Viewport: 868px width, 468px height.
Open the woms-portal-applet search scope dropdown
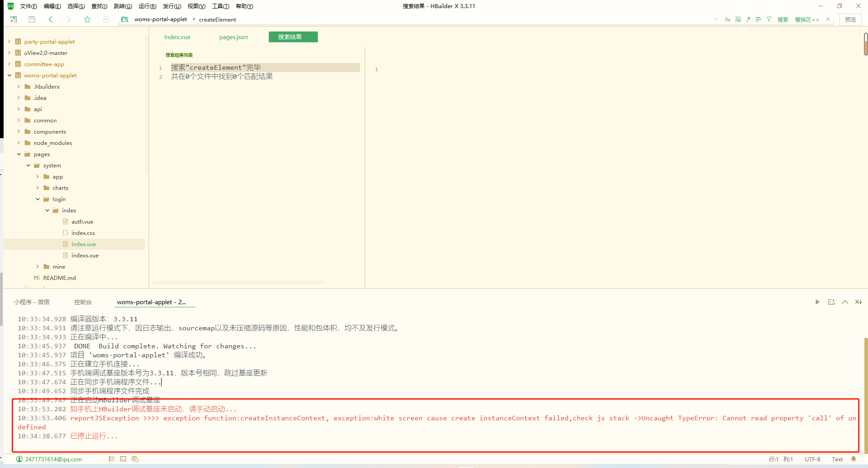pos(194,19)
